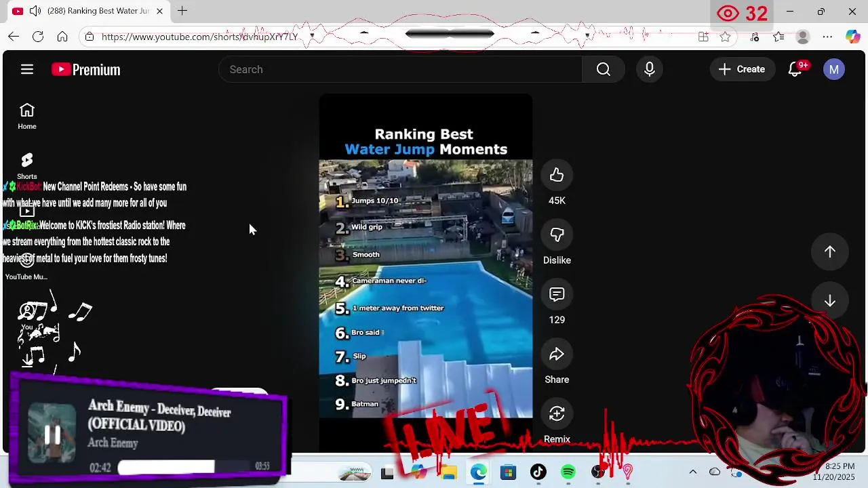Like the Water Jump short
The height and width of the screenshot is (488, 868).
point(557,176)
